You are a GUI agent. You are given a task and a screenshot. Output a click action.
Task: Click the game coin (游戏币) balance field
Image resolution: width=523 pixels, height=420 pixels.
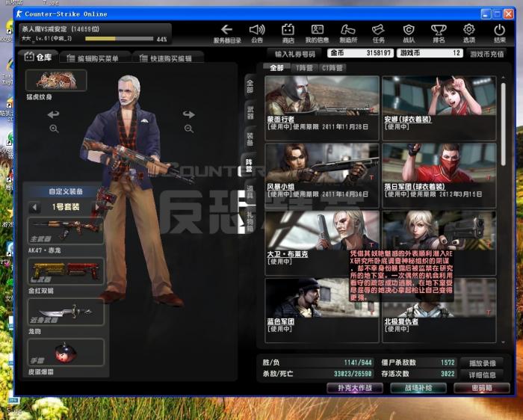pyautogui.click(x=430, y=53)
